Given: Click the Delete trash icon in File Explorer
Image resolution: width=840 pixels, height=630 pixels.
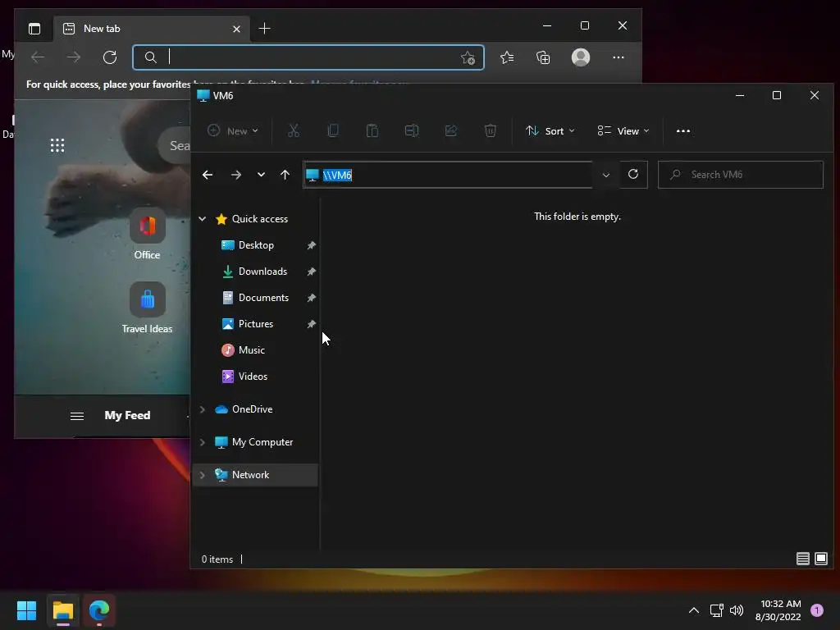Looking at the screenshot, I should (491, 130).
